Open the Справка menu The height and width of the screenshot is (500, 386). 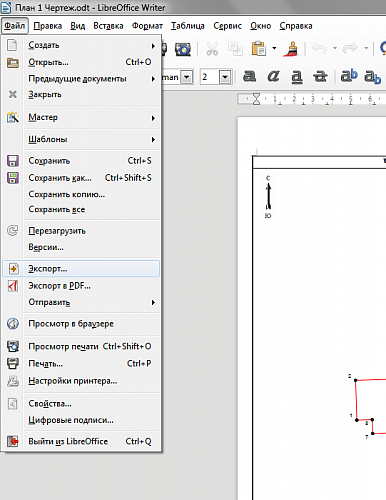[x=296, y=26]
